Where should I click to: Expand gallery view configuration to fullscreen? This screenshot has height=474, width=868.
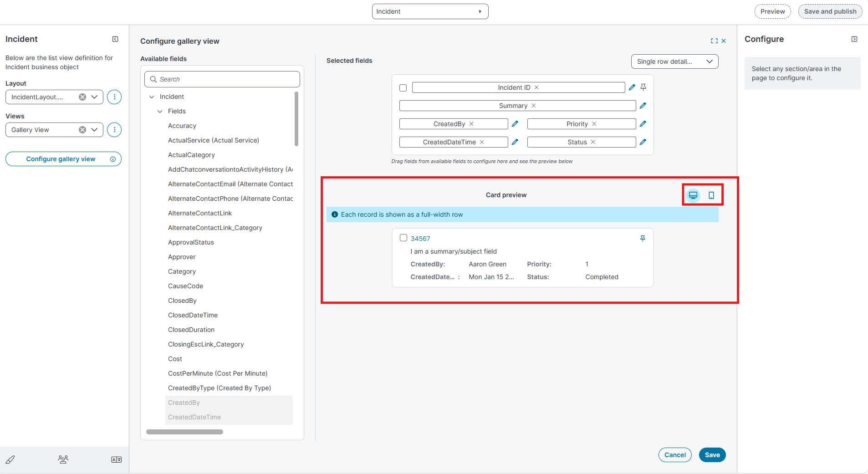coord(714,41)
